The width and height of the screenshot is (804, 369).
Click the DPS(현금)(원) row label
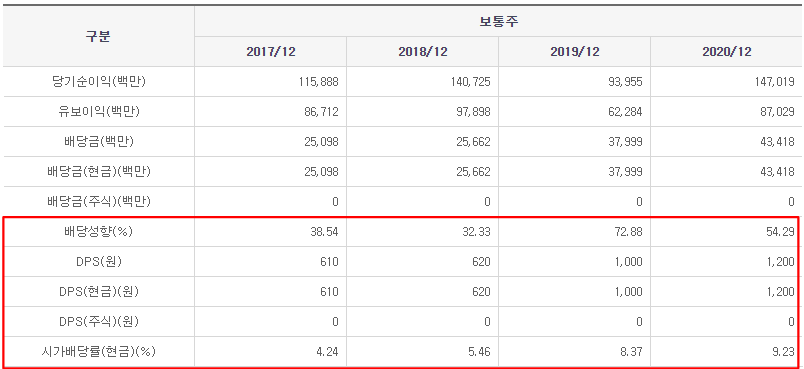coord(98,292)
